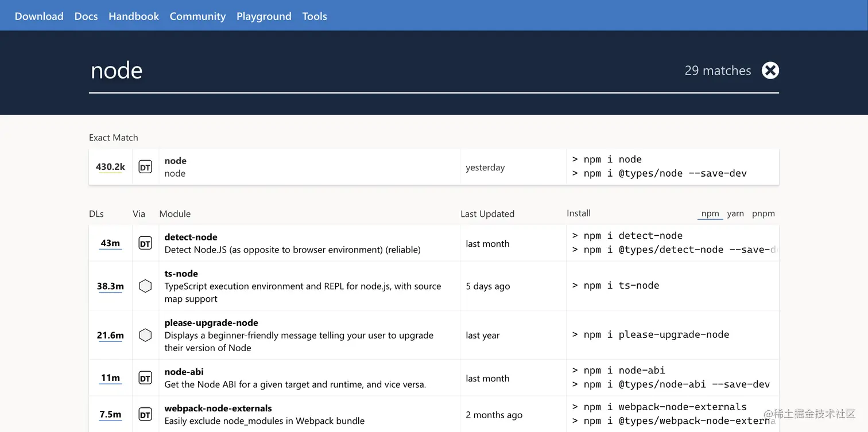Click 'last month' in the node-abi row
The height and width of the screenshot is (432, 868).
coord(487,379)
